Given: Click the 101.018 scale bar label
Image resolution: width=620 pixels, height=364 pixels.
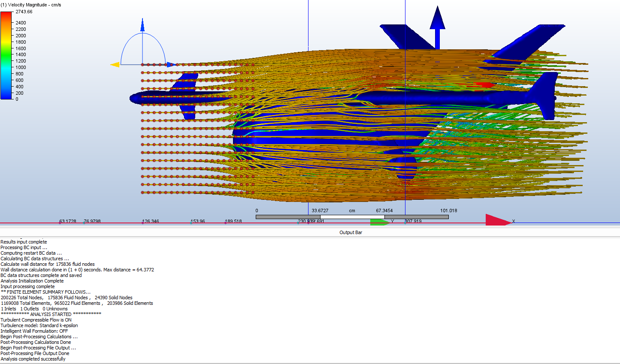Looking at the screenshot, I should click(449, 211).
